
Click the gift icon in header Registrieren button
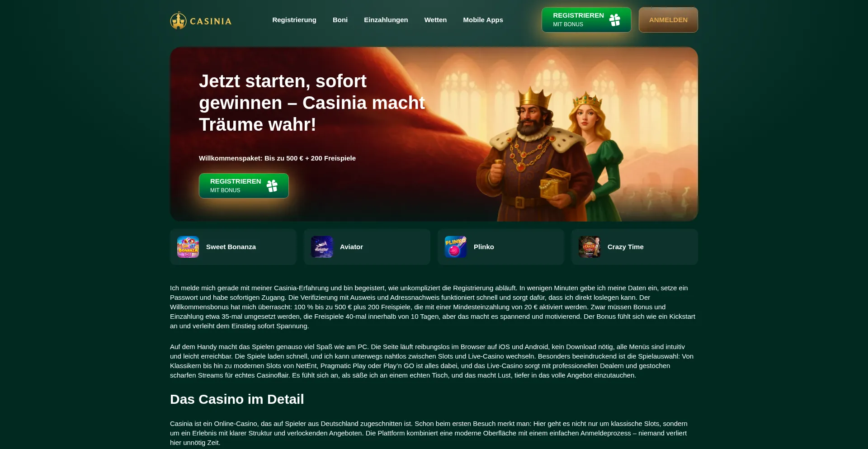pos(614,20)
